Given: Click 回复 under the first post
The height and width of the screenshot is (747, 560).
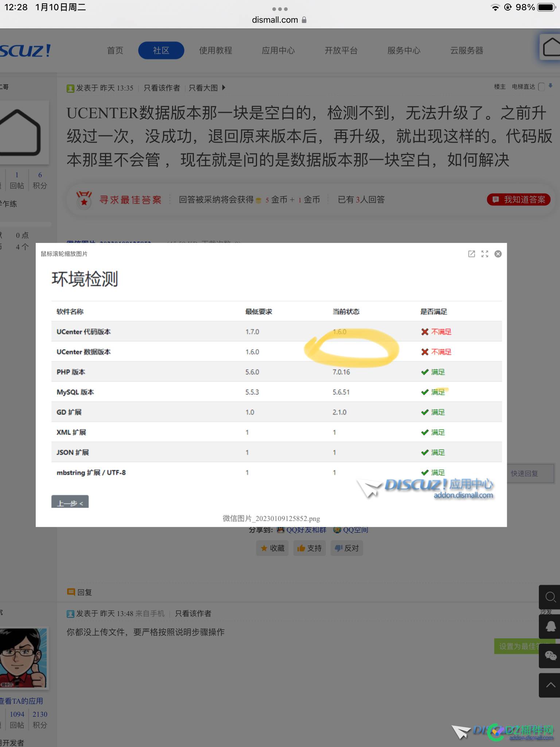Looking at the screenshot, I should 79,592.
